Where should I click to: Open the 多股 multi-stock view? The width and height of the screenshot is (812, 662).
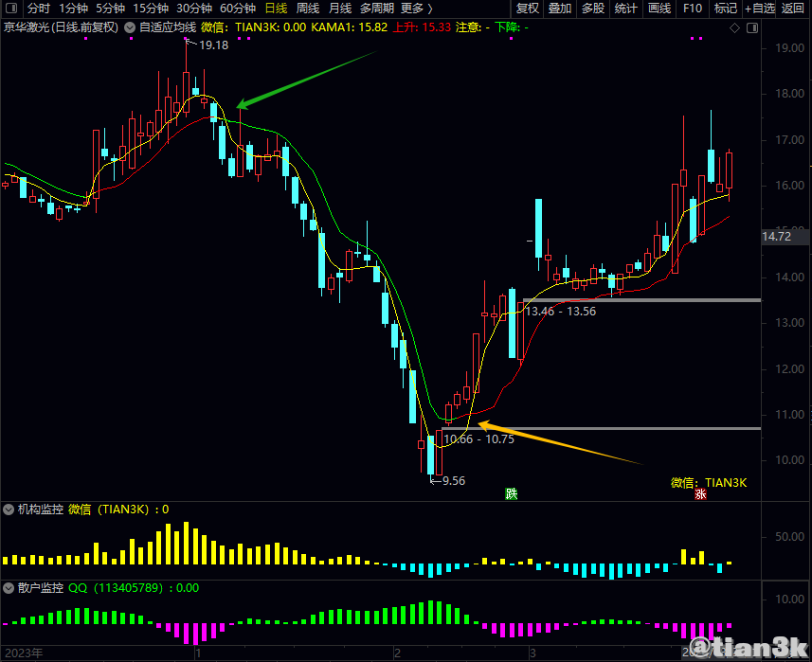(x=593, y=9)
